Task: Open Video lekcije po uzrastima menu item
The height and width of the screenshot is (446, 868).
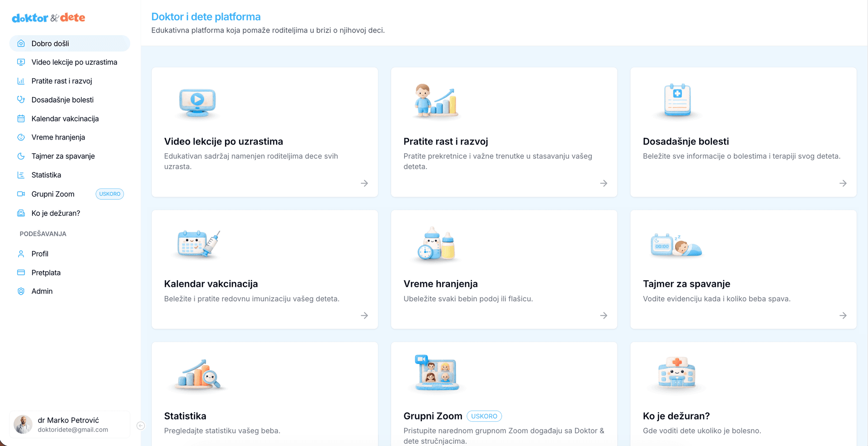Action: (x=74, y=62)
